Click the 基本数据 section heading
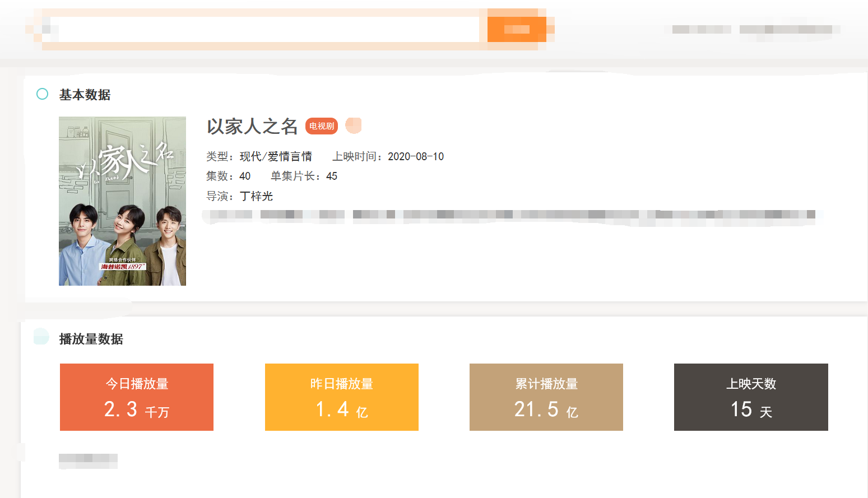Viewport: 868px width, 498px height. 85,95
